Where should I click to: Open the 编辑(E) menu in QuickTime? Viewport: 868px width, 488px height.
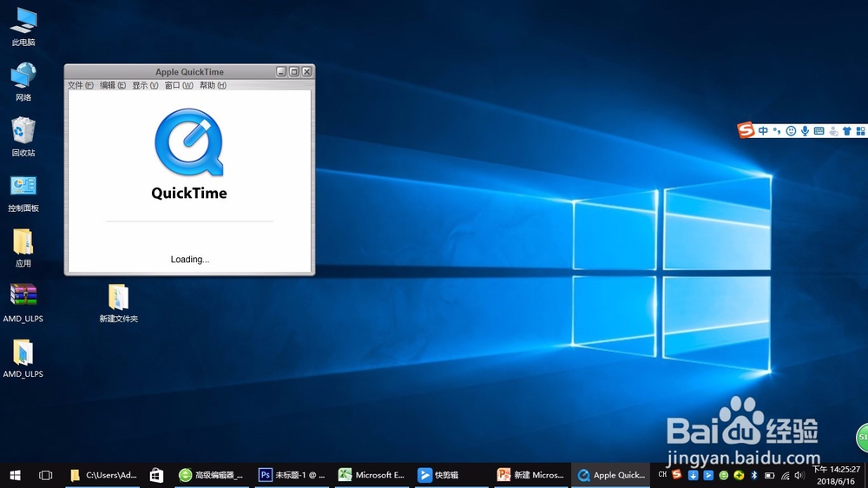click(112, 85)
